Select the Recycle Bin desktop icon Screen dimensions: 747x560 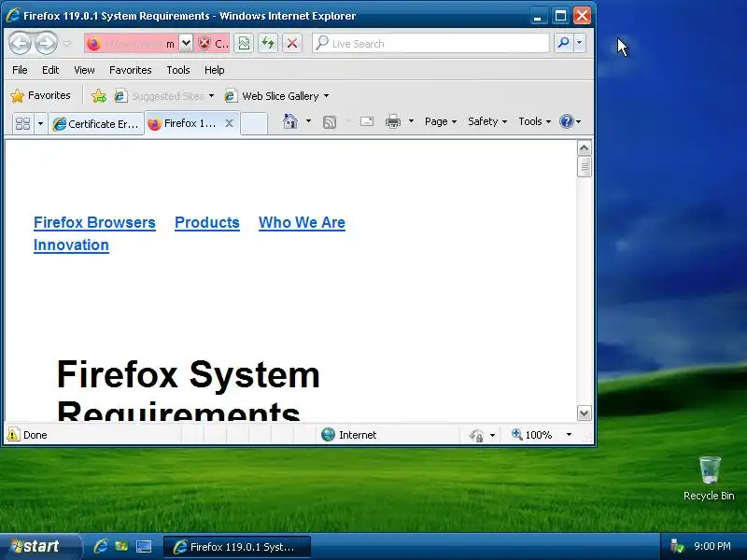[x=709, y=479]
